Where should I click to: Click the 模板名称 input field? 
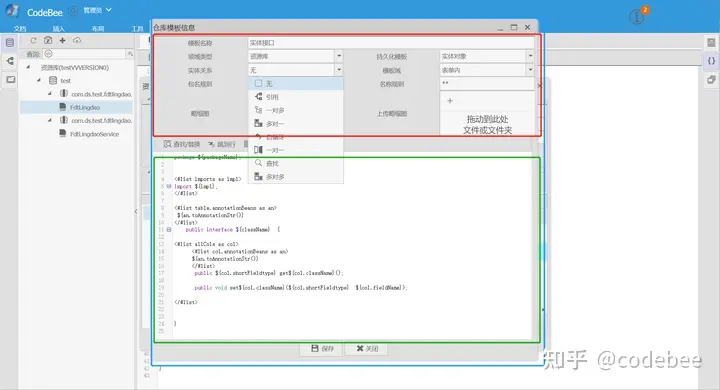[x=391, y=43]
